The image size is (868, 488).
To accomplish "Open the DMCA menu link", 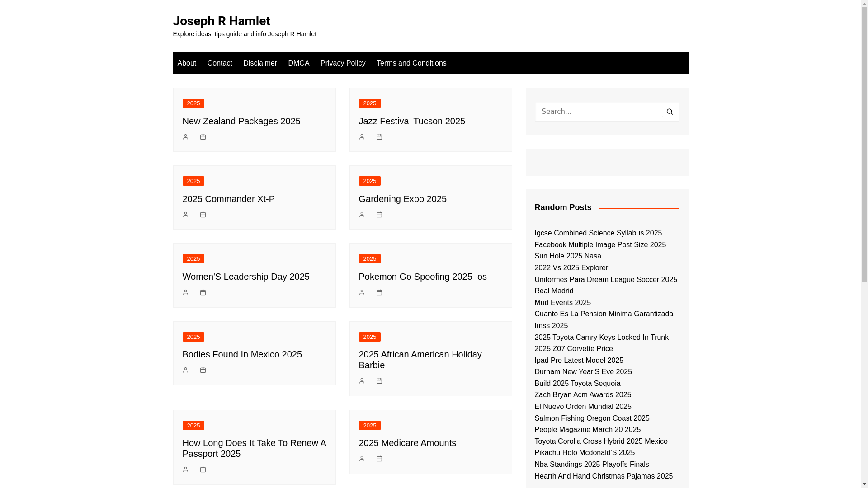I will 299,63.
